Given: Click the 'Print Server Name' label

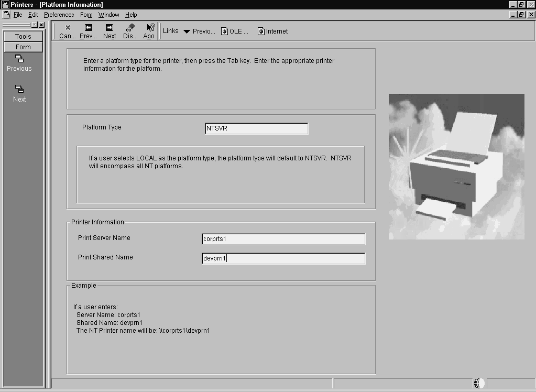Looking at the screenshot, I should (x=104, y=238).
